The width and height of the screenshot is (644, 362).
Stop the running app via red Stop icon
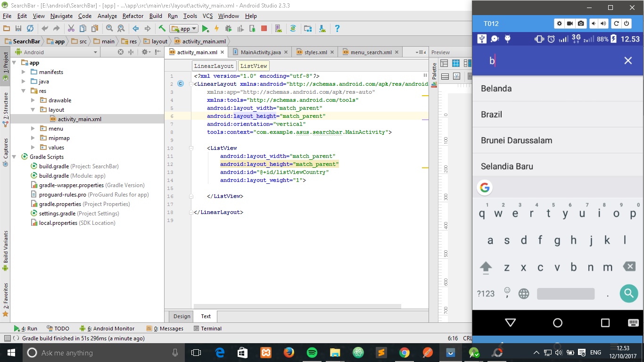(264, 28)
